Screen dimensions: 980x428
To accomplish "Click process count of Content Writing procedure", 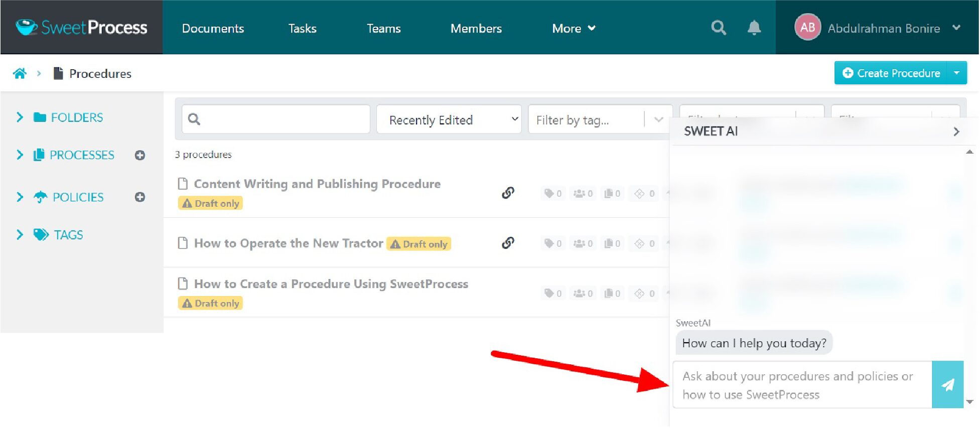I will 612,193.
